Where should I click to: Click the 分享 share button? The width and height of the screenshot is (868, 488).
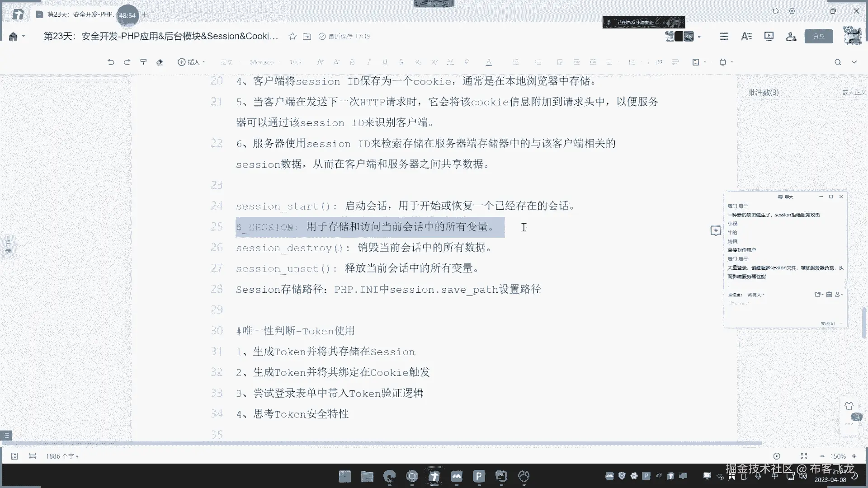[819, 36]
